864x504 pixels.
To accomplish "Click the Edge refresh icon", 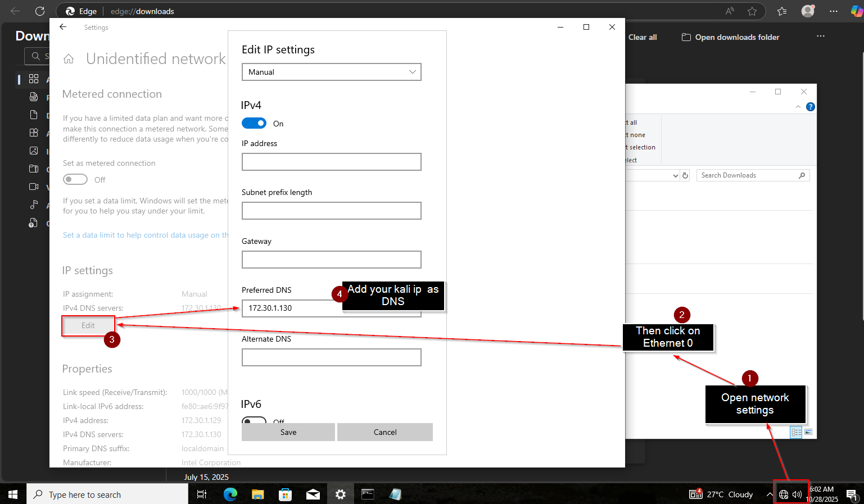I will [x=40, y=11].
